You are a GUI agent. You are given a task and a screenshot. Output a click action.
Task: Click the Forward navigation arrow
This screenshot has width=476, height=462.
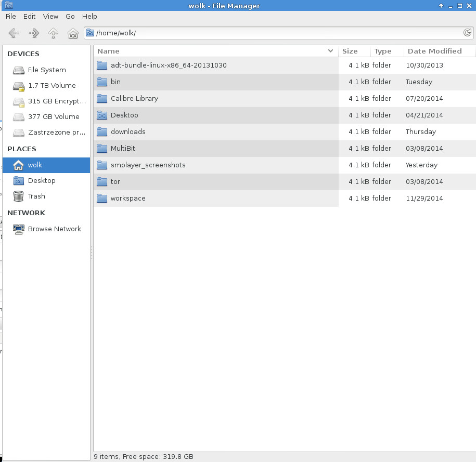coord(34,33)
